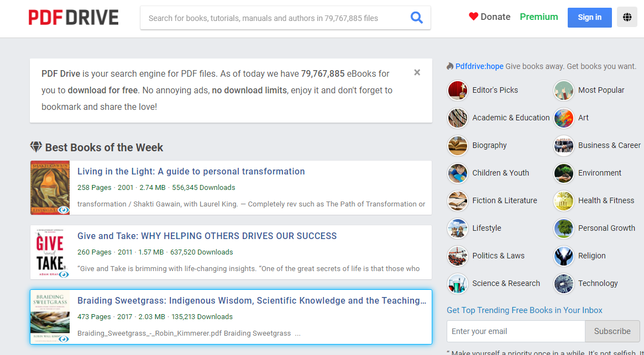
Task: Open the Living in the Light cover thumbnail
Action: pos(50,188)
